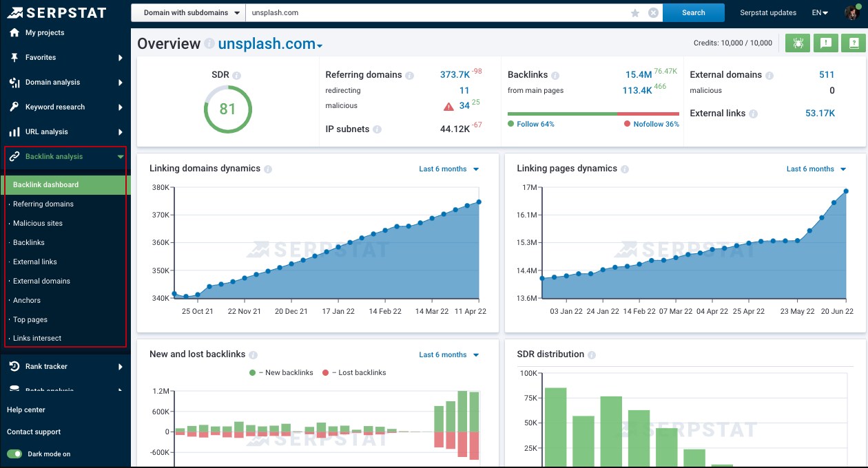
Task: Click the Linking domains dynamics info icon
Action: [268, 169]
